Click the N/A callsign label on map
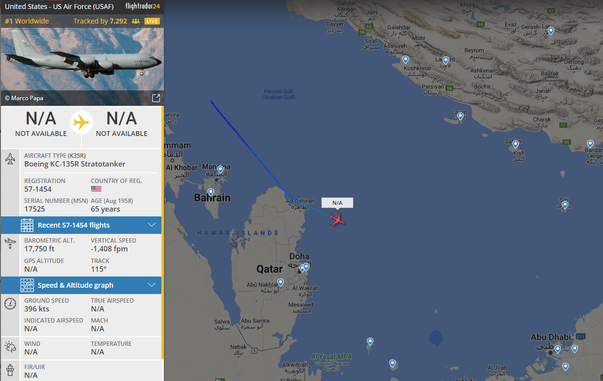The width and height of the screenshot is (603, 381). coord(337,203)
